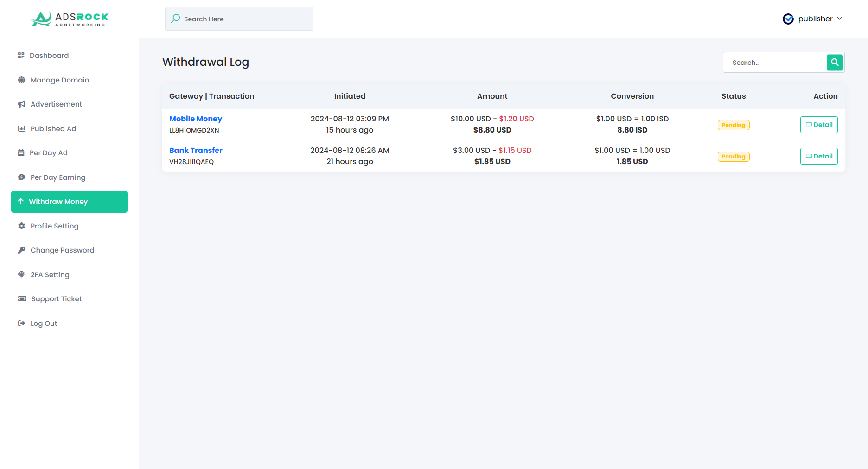Go to Per Day Earning page
This screenshot has height=469, width=868.
pos(57,177)
